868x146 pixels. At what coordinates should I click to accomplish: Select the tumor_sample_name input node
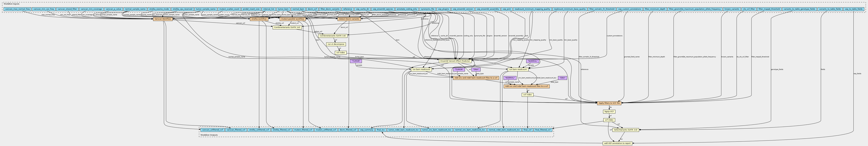206,9
